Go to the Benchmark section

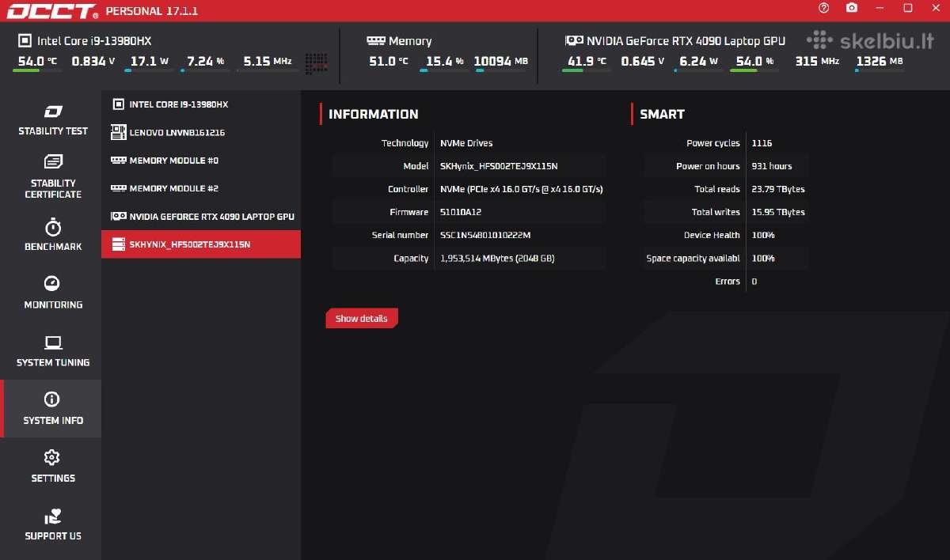53,236
